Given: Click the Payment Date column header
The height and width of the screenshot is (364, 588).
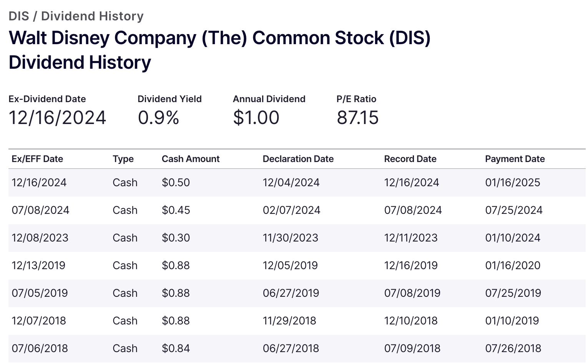Looking at the screenshot, I should point(515,159).
